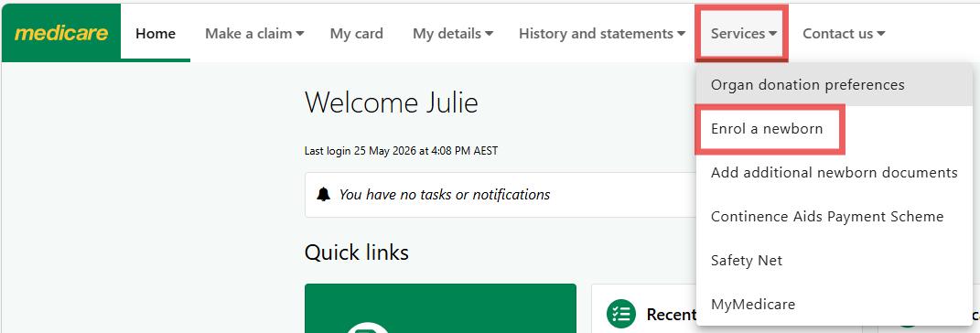Open the Home tab
The image size is (980, 333).
[156, 33]
